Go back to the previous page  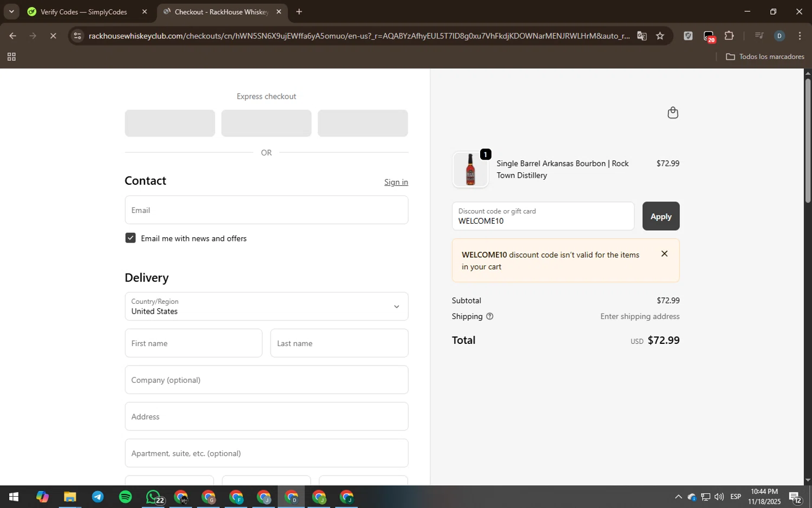click(12, 36)
